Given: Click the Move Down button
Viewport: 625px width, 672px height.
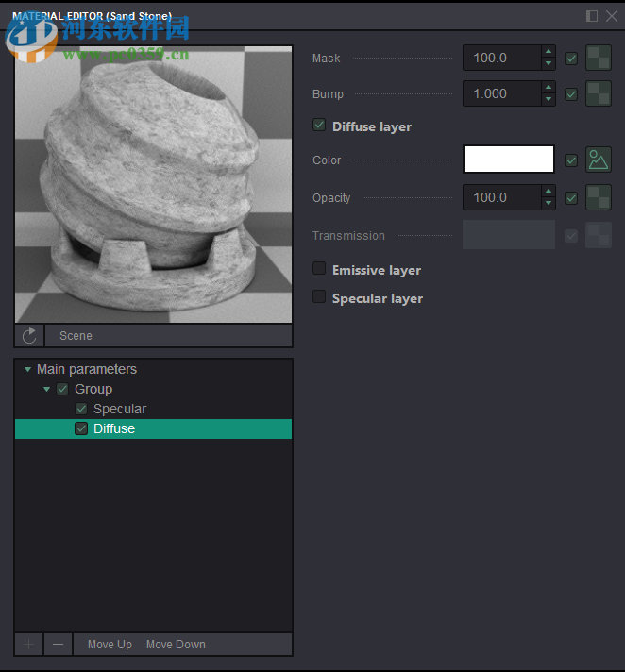Looking at the screenshot, I should point(176,644).
